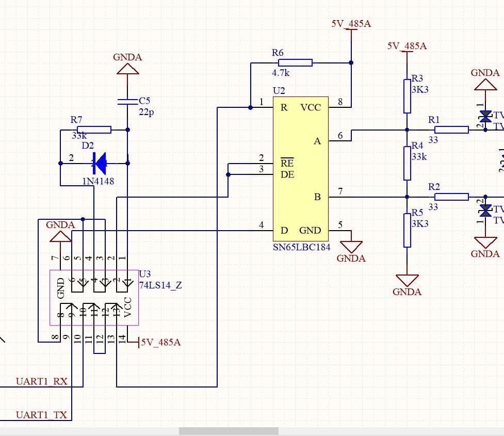
Task: Click the A pin label in U2
Action: (317, 141)
